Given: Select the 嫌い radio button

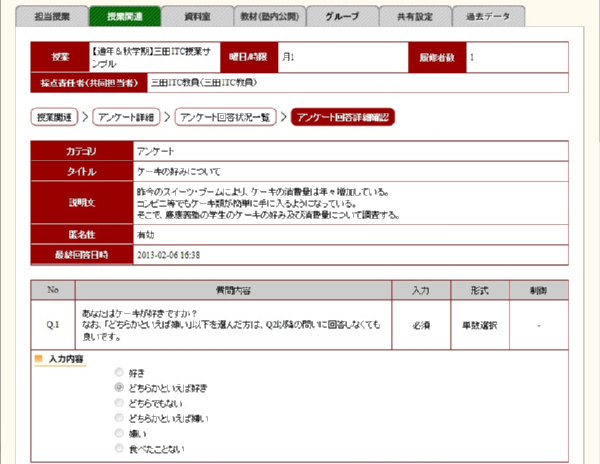Looking at the screenshot, I should click(x=120, y=434).
